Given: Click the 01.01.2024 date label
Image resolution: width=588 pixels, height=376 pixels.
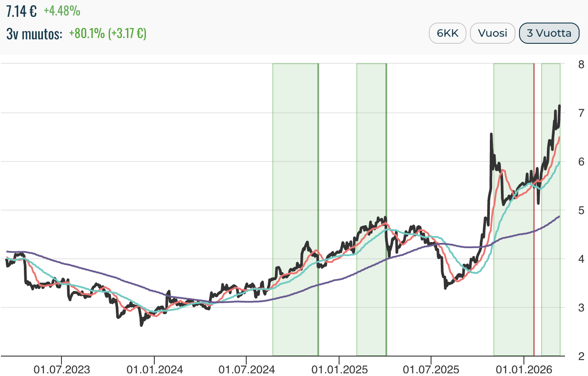Looking at the screenshot, I should tap(154, 368).
